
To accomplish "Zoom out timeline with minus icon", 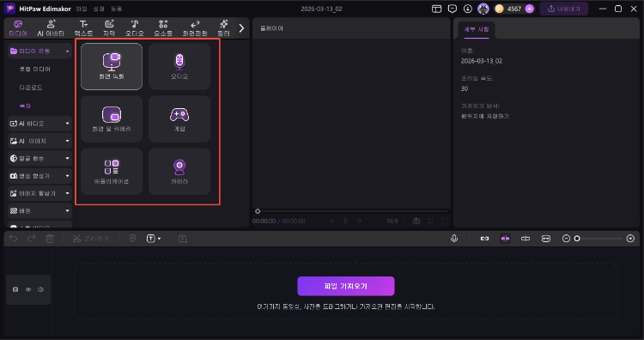I will (566, 239).
